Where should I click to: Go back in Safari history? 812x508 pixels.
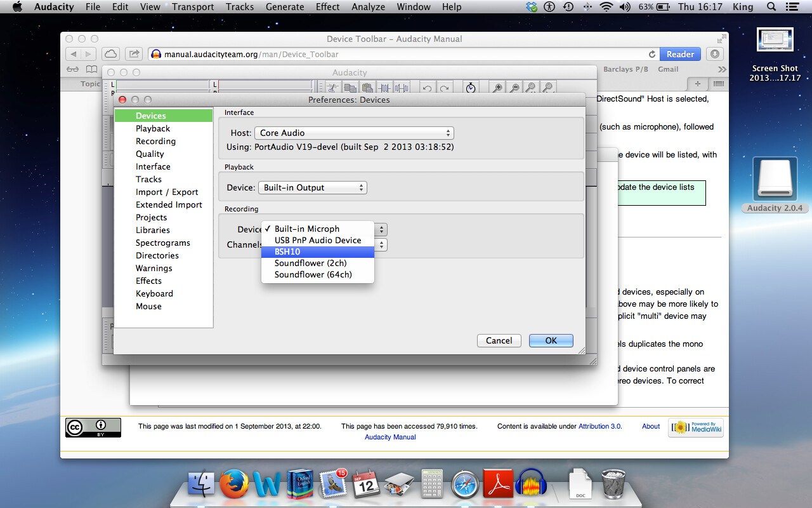coord(74,54)
